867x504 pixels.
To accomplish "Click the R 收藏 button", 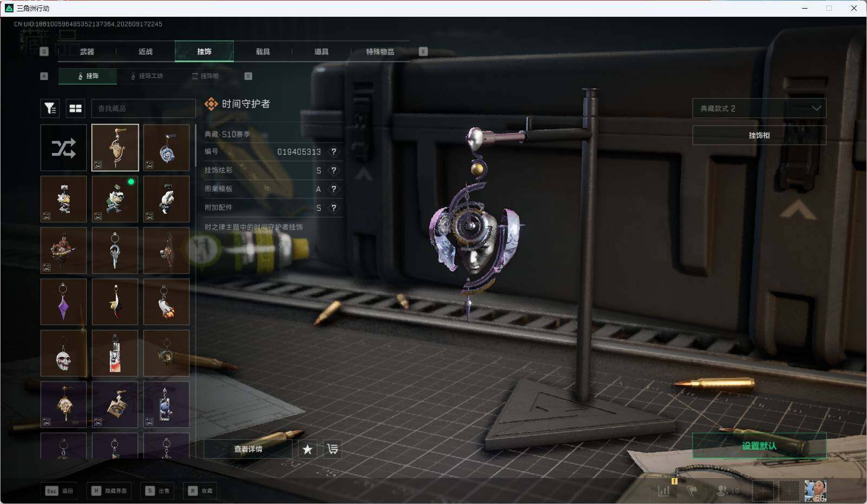I will [x=200, y=490].
